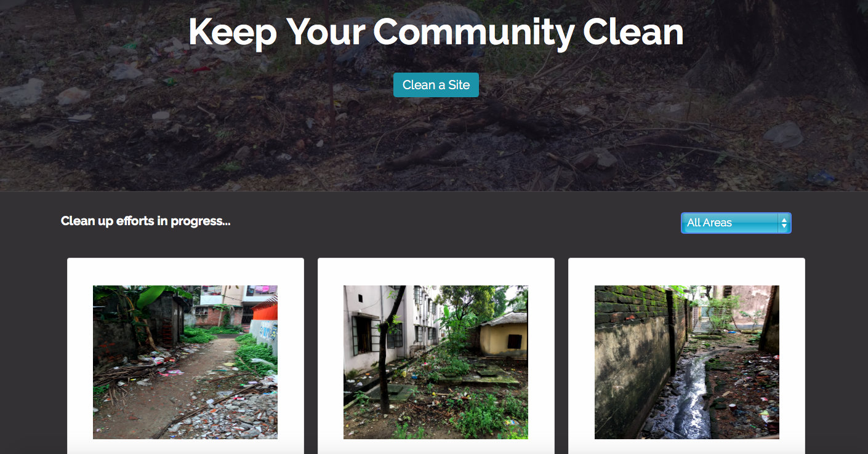Viewport: 868px width, 454px height.
Task: Click the up-down arrows on All Areas selector
Action: [784, 223]
